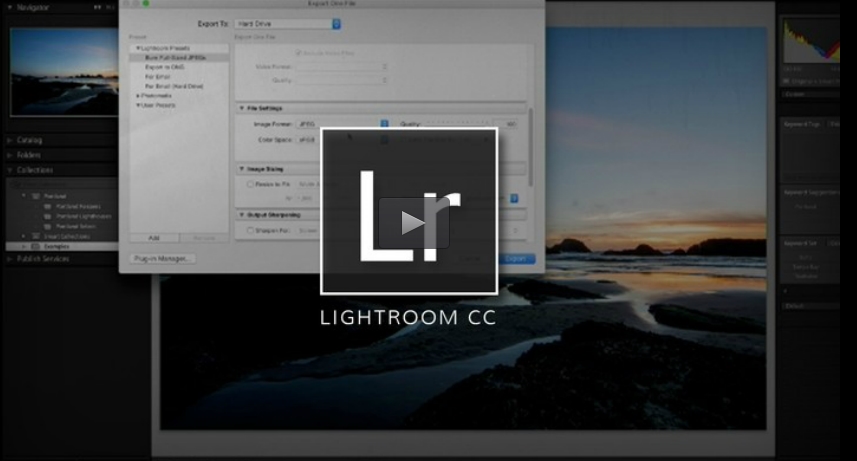The height and width of the screenshot is (461, 857).
Task: Play the Lightroom CC video
Action: point(414,223)
